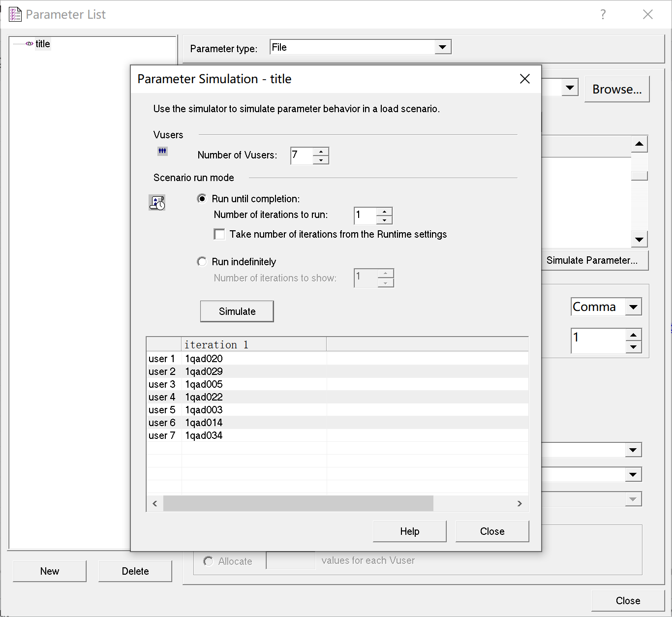This screenshot has width=672, height=617.
Task: Open the Parameter type File dropdown
Action: [442, 47]
